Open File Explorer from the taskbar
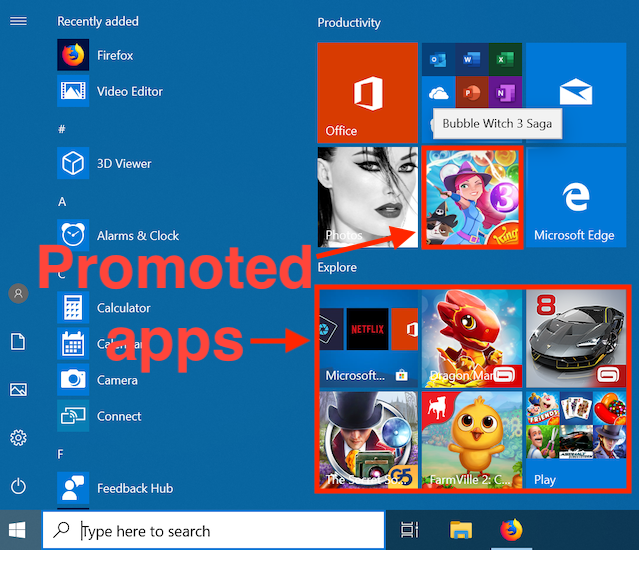This screenshot has width=639, height=571. pyautogui.click(x=461, y=530)
